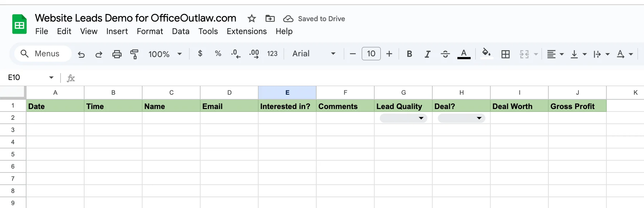This screenshot has width=644, height=208.
Task: Select the Time header cell
Action: pyautogui.click(x=113, y=106)
